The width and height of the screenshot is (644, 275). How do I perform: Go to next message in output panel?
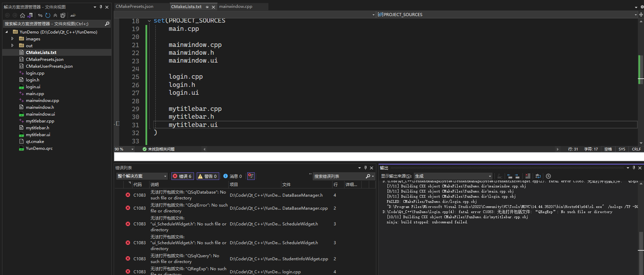tap(517, 176)
